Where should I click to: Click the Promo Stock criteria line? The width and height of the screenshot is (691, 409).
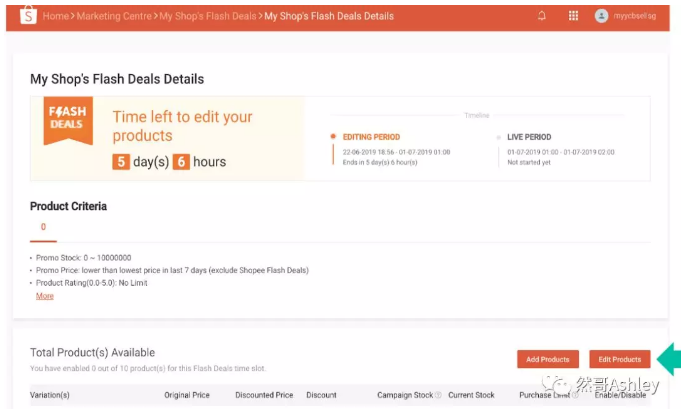click(x=83, y=258)
